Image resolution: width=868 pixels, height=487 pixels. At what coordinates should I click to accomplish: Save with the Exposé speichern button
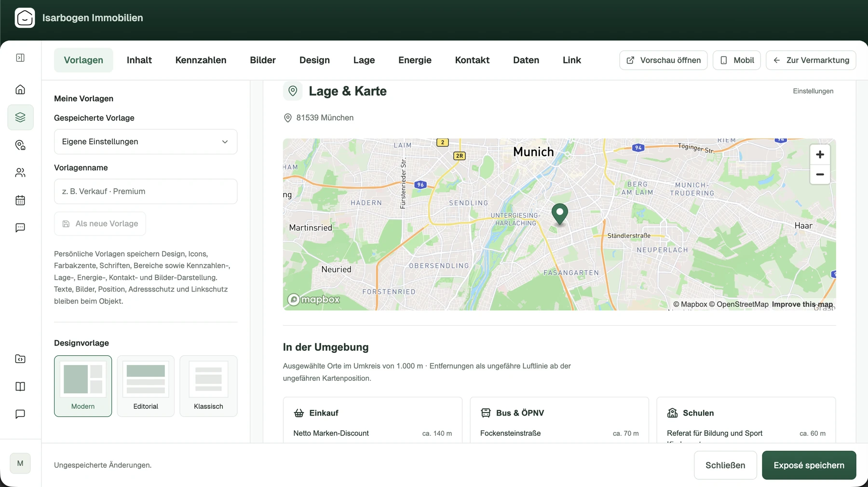(x=809, y=465)
